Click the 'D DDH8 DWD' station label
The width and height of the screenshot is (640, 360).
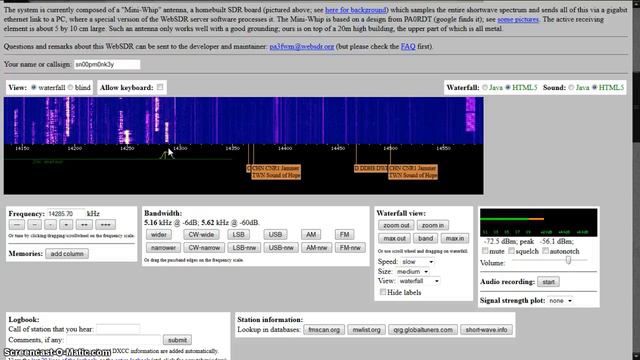pyautogui.click(x=371, y=168)
